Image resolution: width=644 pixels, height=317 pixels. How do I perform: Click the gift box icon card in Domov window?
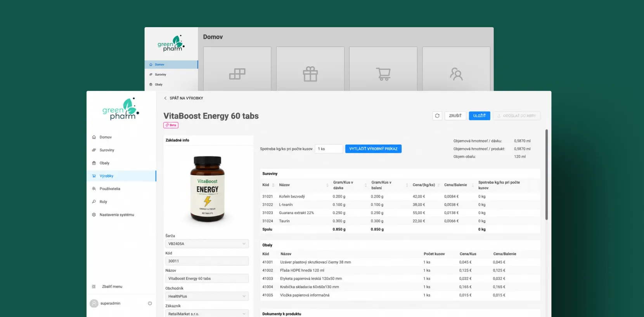(x=310, y=69)
